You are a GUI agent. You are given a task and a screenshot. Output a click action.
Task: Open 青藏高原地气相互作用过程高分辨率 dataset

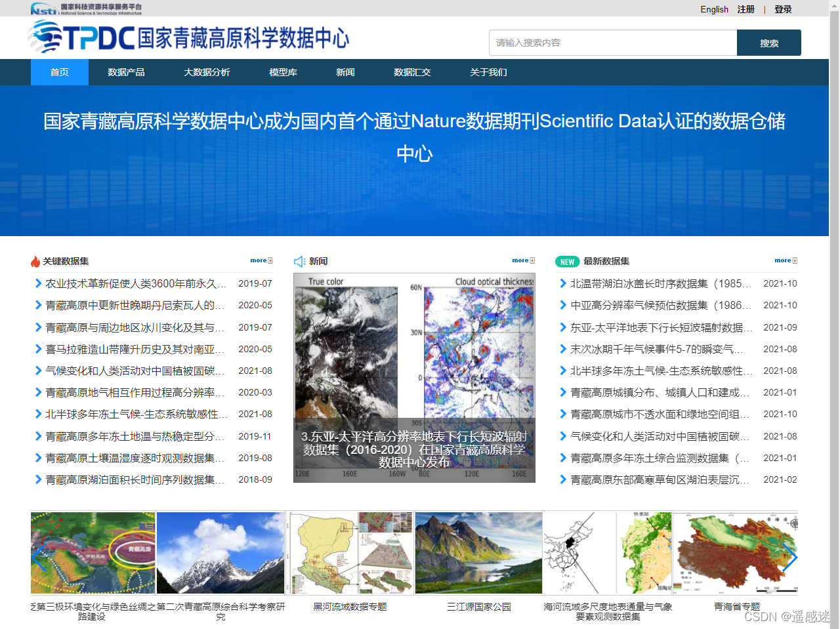[x=136, y=392]
